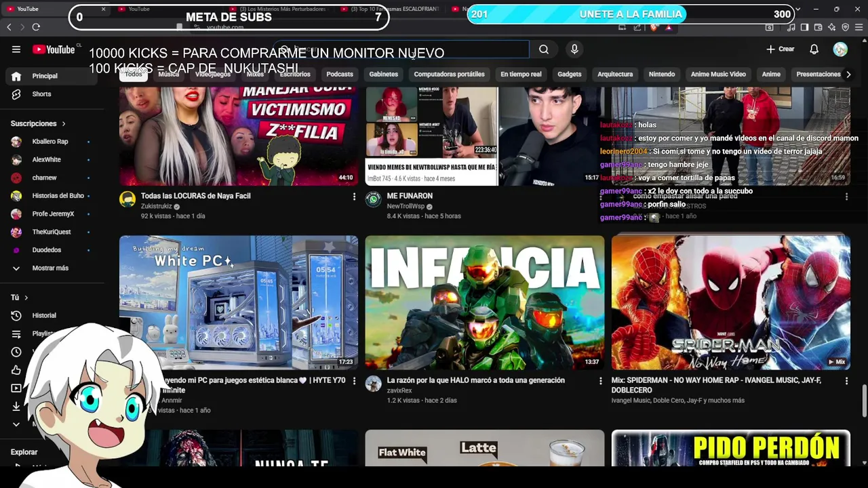The height and width of the screenshot is (488, 868).
Task: Open the INFANCIA Halo thumbnail
Action: tap(484, 302)
